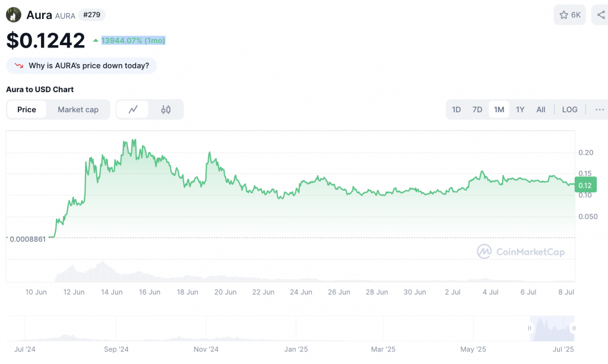This screenshot has width=608, height=364.
Task: Open 'Why is AURA's price down today?'
Action: [81, 65]
